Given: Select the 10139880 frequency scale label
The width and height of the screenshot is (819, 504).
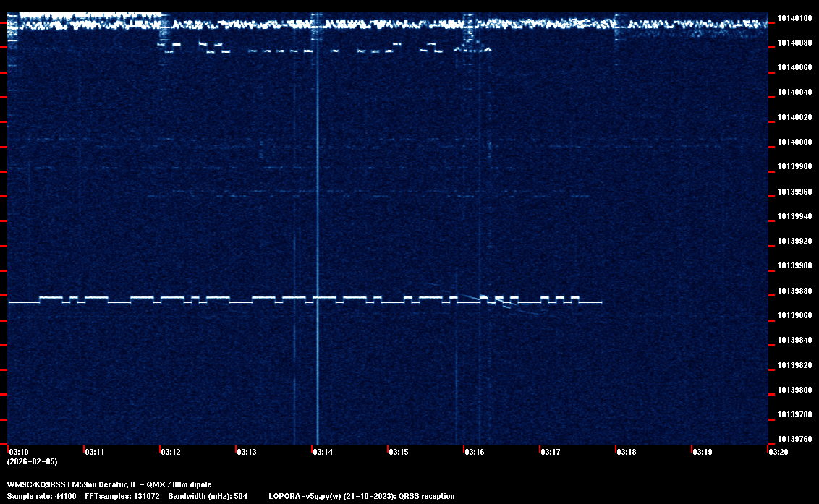Looking at the screenshot, I should (x=795, y=291).
